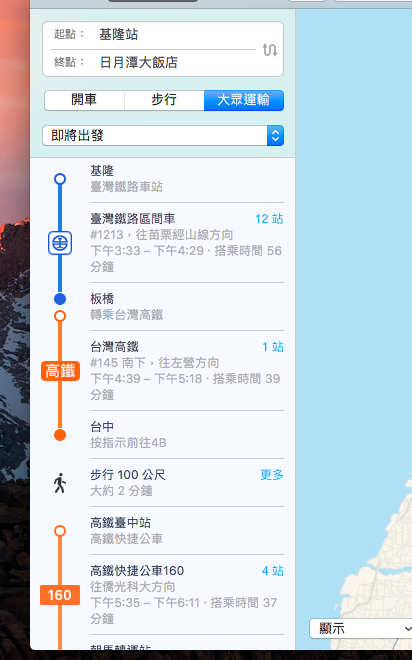The height and width of the screenshot is (660, 412).
Task: Click the 板橋 filled blue stop marker
Action: click(x=60, y=299)
